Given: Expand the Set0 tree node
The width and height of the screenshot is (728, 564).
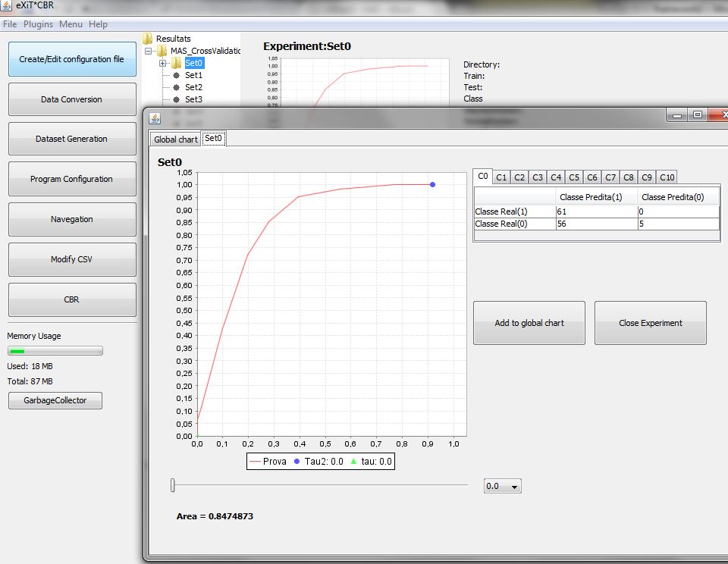Looking at the screenshot, I should coord(162,63).
